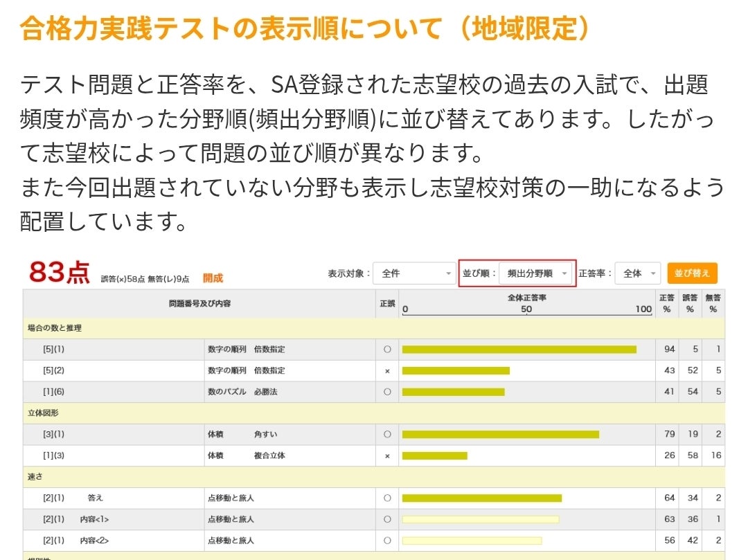Screen dimensions: 748x560
Task: Click the 正誤 column header
Action: pos(386,305)
